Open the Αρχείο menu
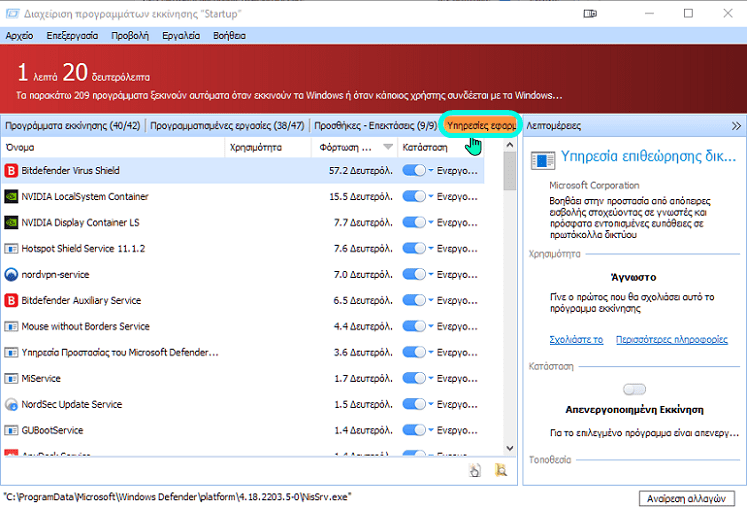The width and height of the screenshot is (747, 509). [20, 35]
